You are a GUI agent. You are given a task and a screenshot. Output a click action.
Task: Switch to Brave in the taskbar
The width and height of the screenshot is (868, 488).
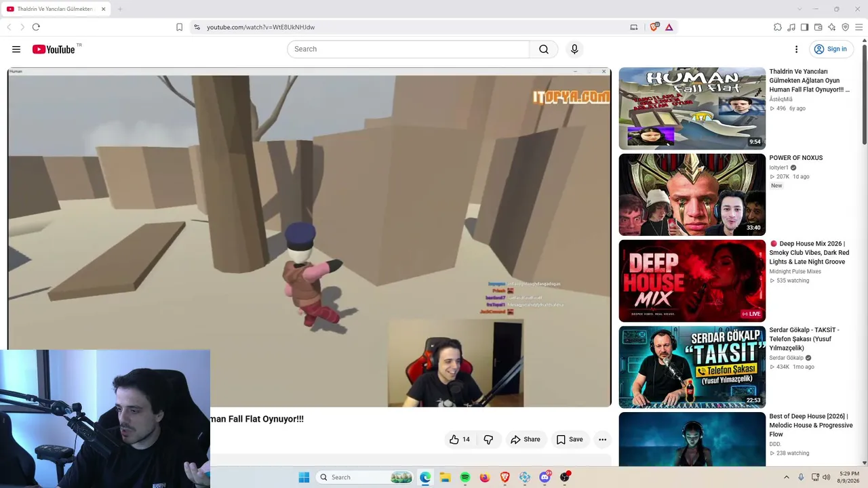click(505, 477)
